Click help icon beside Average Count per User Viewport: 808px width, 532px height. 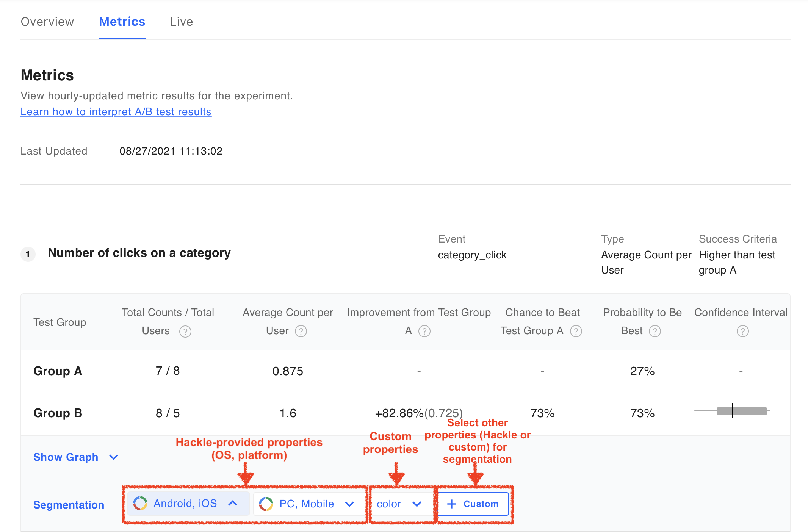pos(301,332)
